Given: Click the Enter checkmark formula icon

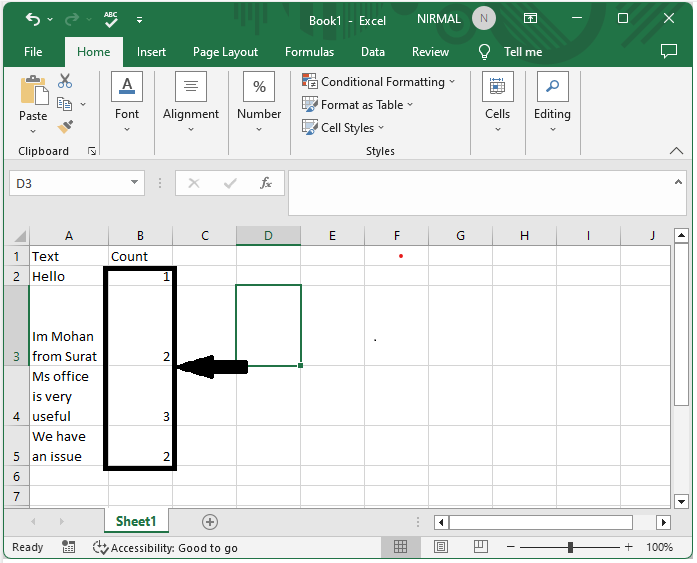Looking at the screenshot, I should [230, 183].
